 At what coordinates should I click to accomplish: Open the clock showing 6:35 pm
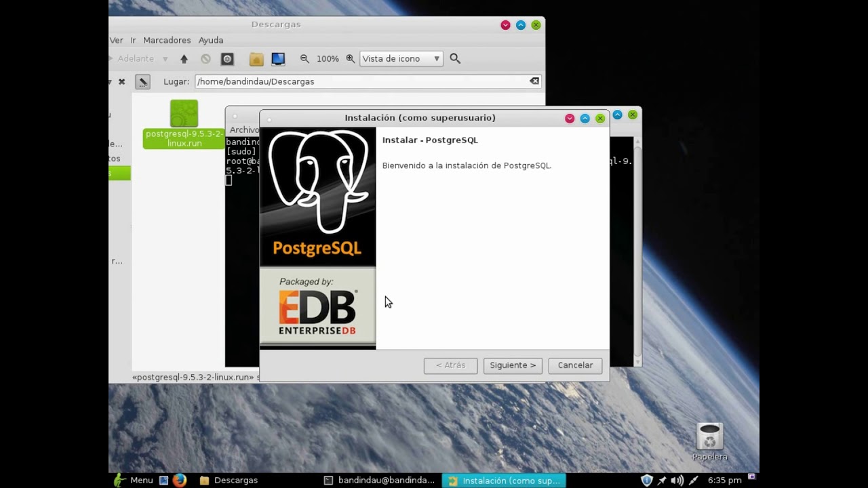coord(725,480)
